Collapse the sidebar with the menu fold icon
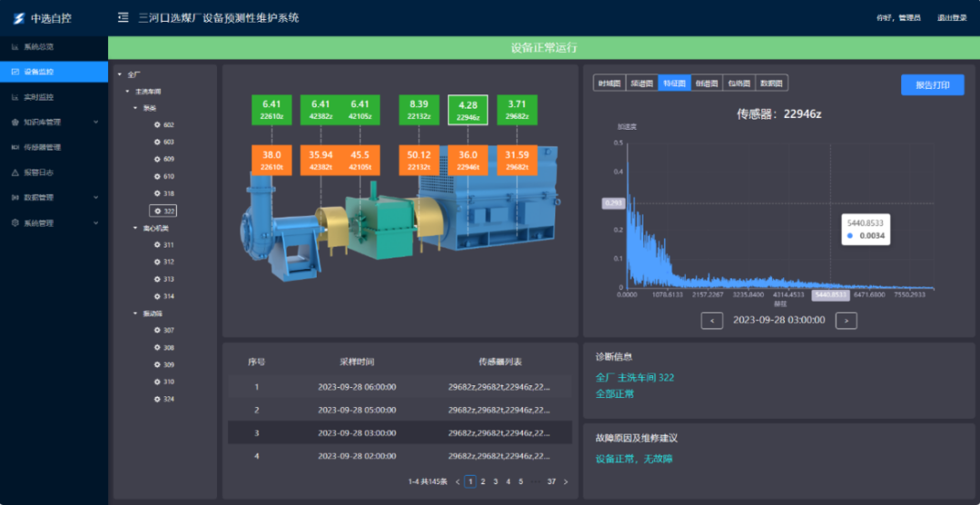980x505 pixels. pyautogui.click(x=122, y=18)
